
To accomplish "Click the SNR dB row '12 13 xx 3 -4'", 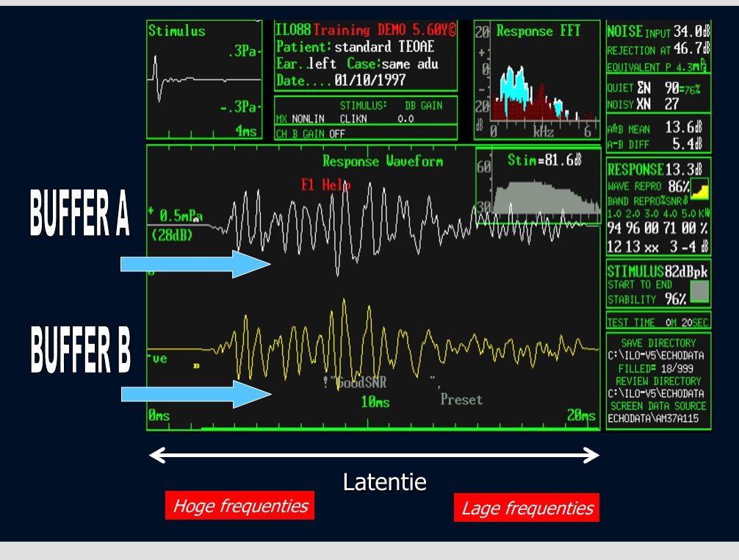I will click(x=657, y=246).
